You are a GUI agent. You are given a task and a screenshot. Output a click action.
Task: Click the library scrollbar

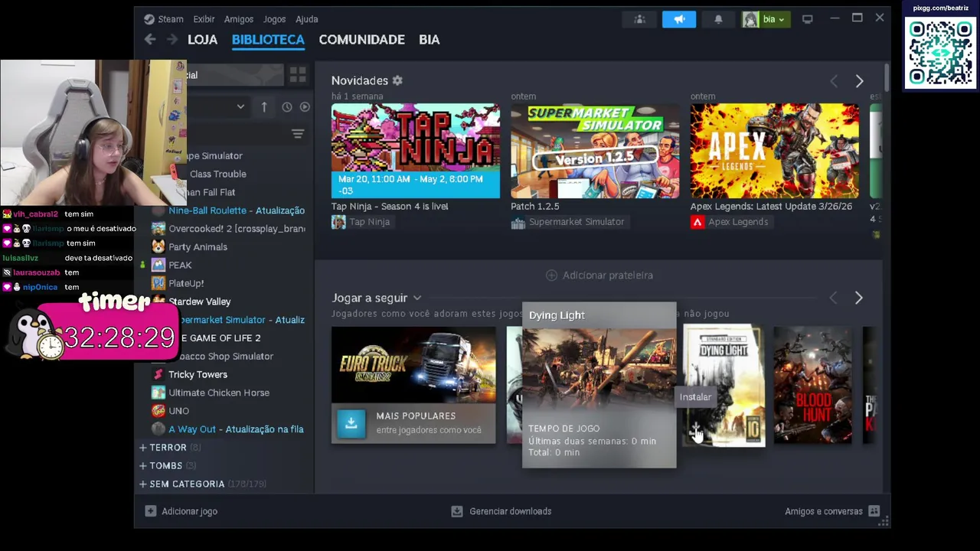[x=887, y=78]
